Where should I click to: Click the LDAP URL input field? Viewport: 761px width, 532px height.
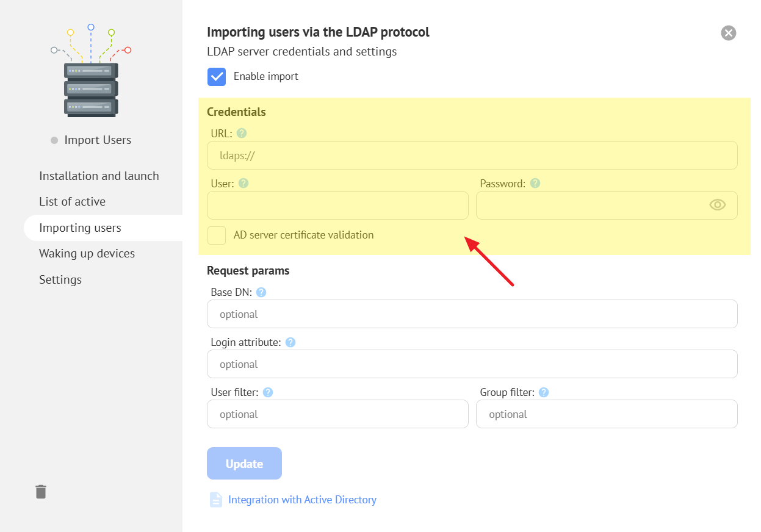click(472, 156)
